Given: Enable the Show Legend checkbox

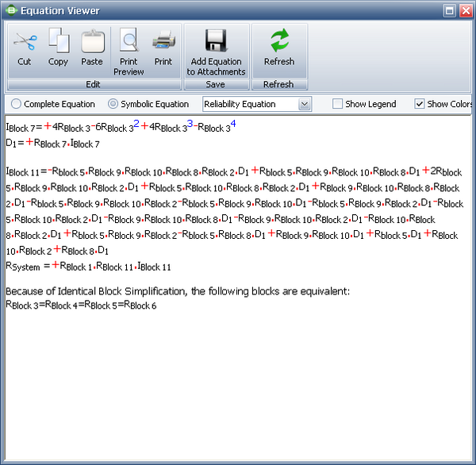Looking at the screenshot, I should pyautogui.click(x=338, y=104).
